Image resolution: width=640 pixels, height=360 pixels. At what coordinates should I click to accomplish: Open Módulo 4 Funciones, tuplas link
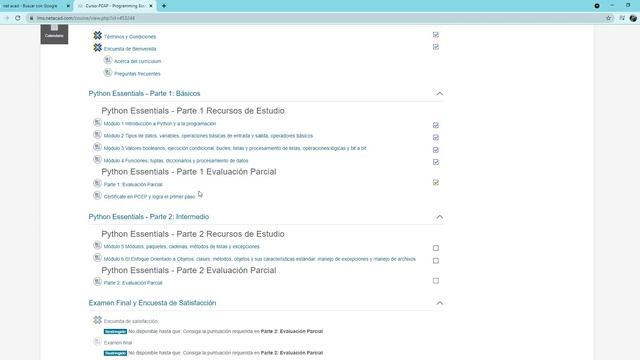[x=176, y=161]
